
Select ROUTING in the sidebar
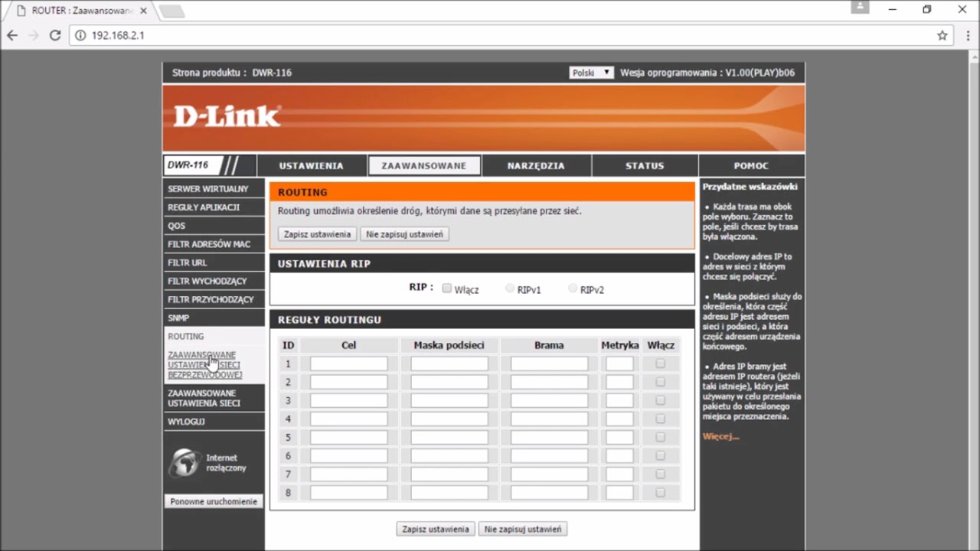(x=214, y=336)
